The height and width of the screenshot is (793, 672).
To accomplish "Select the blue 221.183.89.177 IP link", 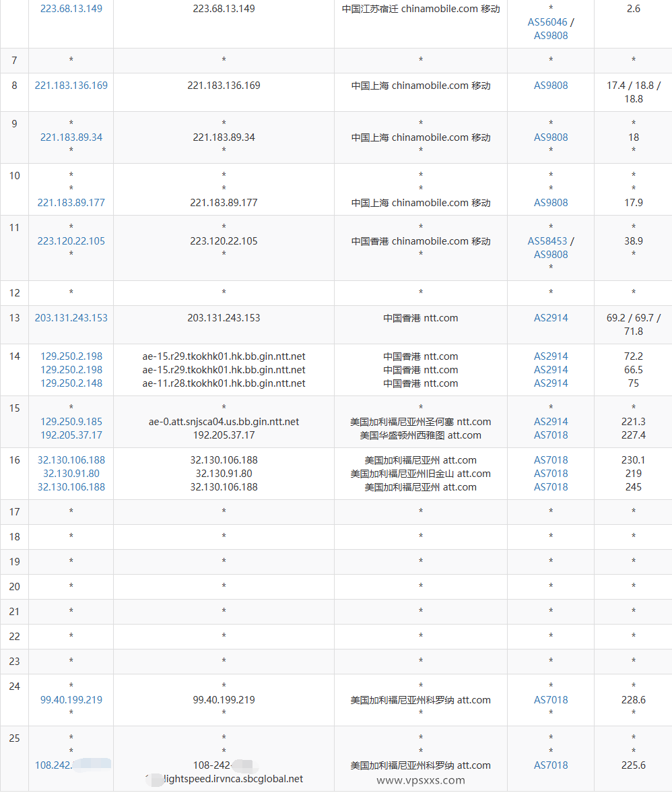I will pyautogui.click(x=71, y=203).
